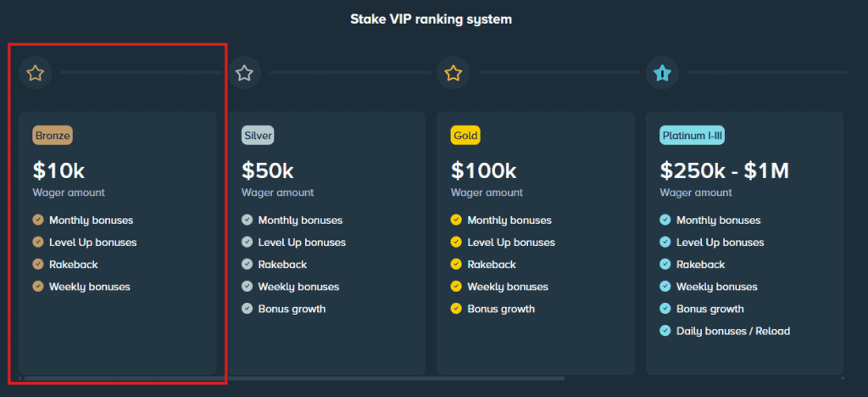Screen dimensions: 868x397
Task: Click Gold Weekly bonuses check icon
Action: click(x=457, y=287)
